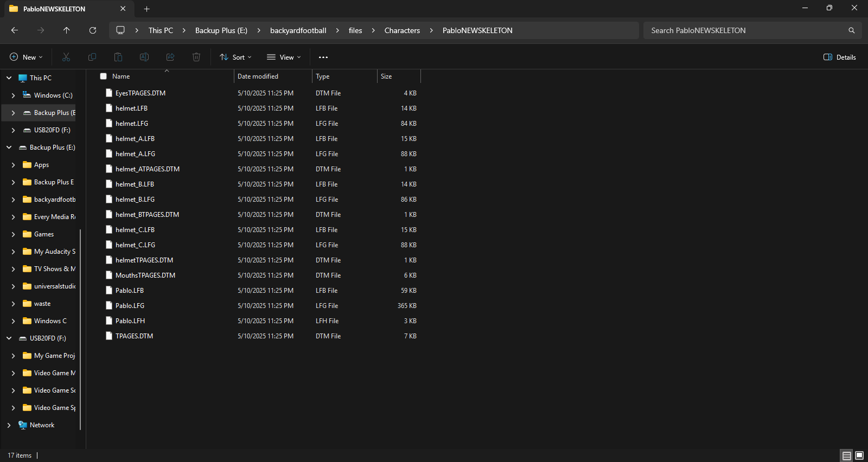The height and width of the screenshot is (462, 868).
Task: Expand the Network tree node
Action: point(9,425)
